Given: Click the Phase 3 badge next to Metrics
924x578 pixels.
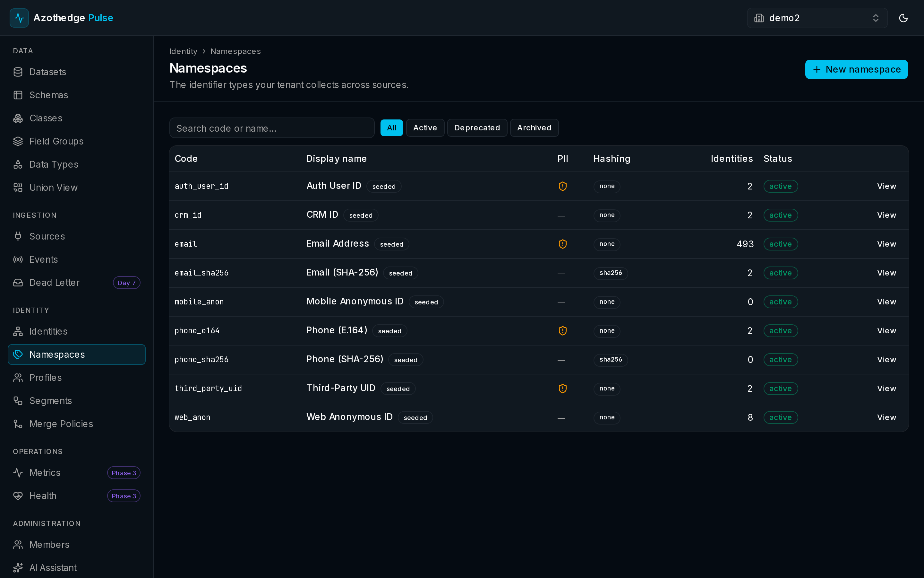Looking at the screenshot, I should pos(124,473).
